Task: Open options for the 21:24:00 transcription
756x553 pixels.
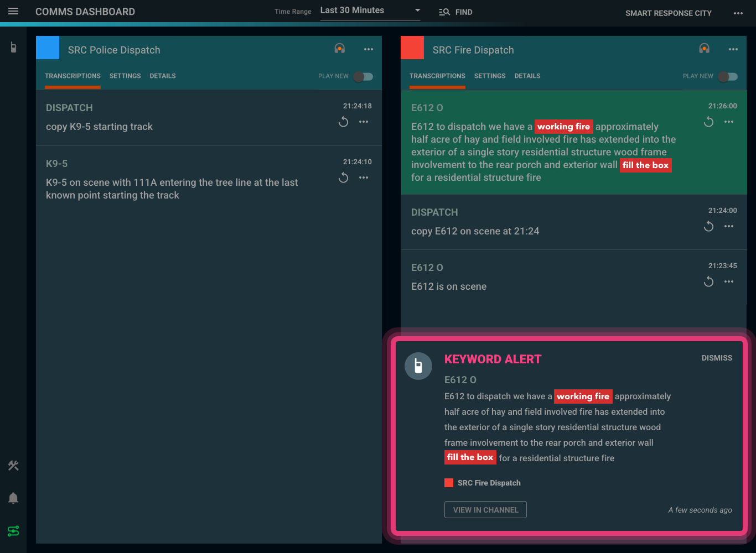Action: click(x=729, y=226)
